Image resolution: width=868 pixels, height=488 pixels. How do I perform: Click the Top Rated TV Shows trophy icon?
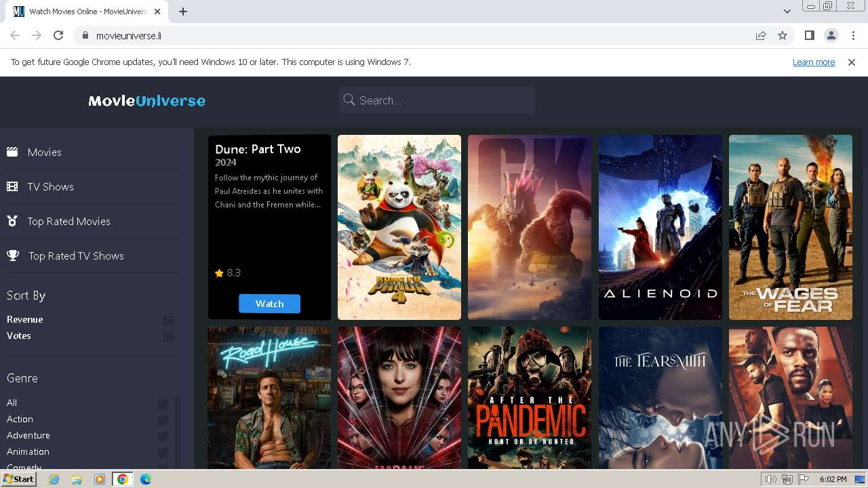12,256
